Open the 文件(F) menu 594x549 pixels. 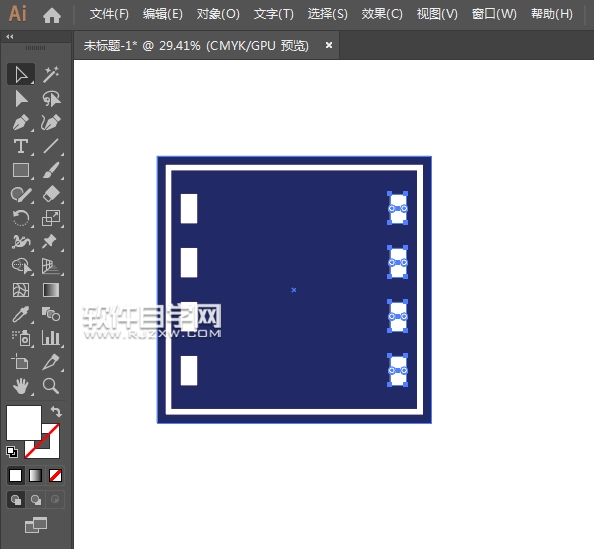(109, 14)
